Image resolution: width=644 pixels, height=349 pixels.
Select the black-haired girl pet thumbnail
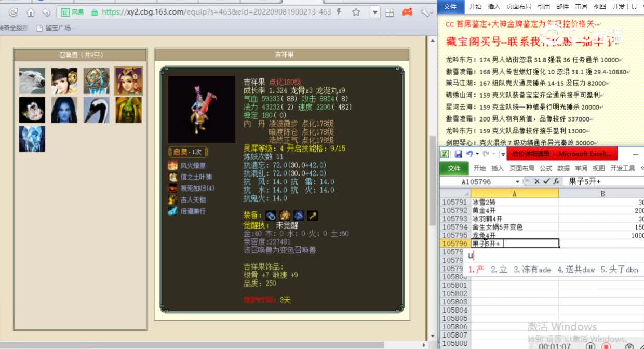(64, 80)
